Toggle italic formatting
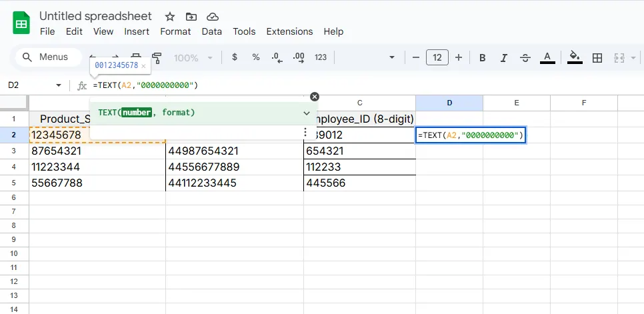This screenshot has width=644, height=314. coord(504,57)
